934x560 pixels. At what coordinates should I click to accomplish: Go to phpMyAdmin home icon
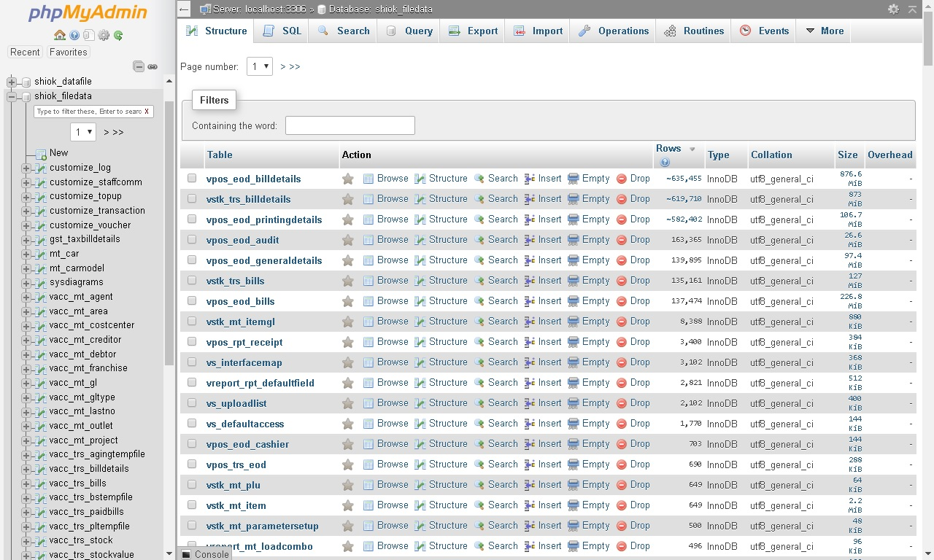pyautogui.click(x=60, y=35)
